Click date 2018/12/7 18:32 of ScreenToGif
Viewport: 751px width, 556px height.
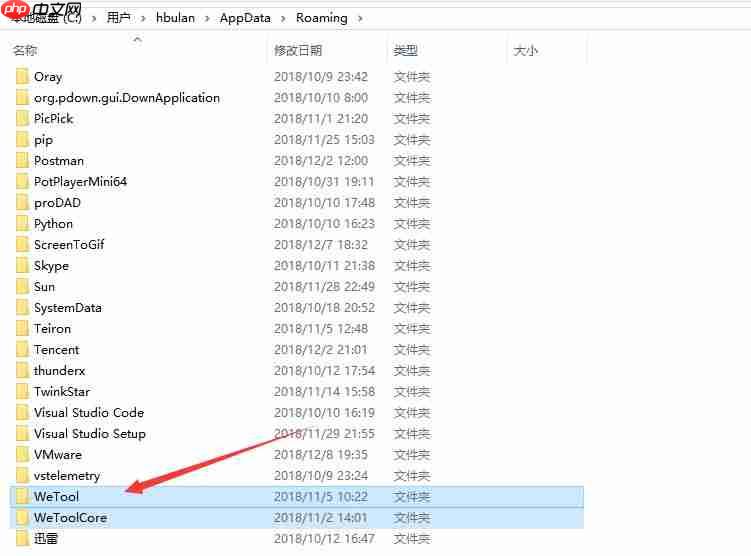[321, 245]
